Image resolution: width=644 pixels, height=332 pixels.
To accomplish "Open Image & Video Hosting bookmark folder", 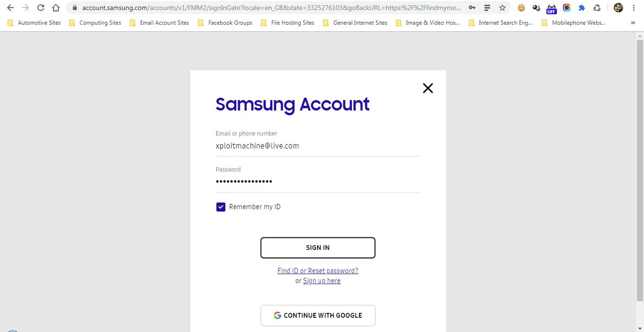I will point(428,23).
